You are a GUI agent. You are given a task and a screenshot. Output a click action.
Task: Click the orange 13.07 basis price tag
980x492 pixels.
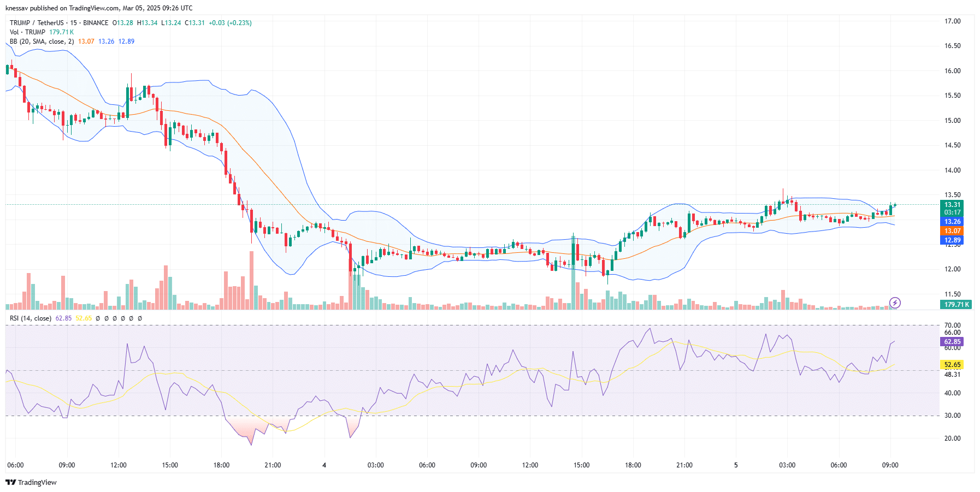pos(953,231)
